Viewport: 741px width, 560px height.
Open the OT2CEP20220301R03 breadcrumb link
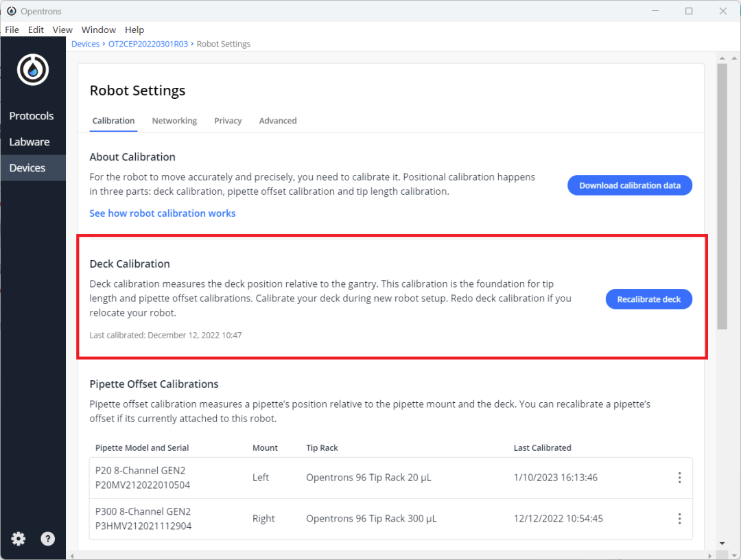click(x=148, y=44)
